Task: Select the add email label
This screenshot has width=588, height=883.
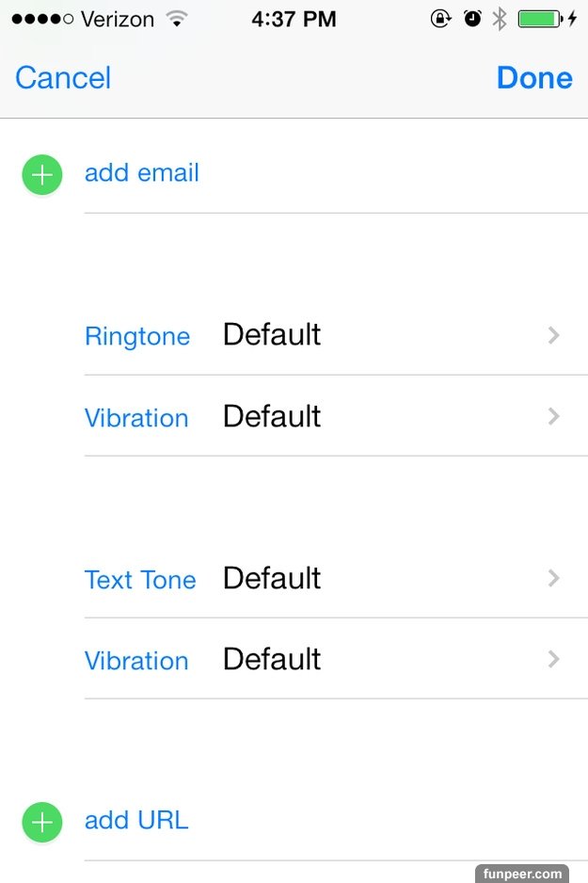Action: coord(142,173)
